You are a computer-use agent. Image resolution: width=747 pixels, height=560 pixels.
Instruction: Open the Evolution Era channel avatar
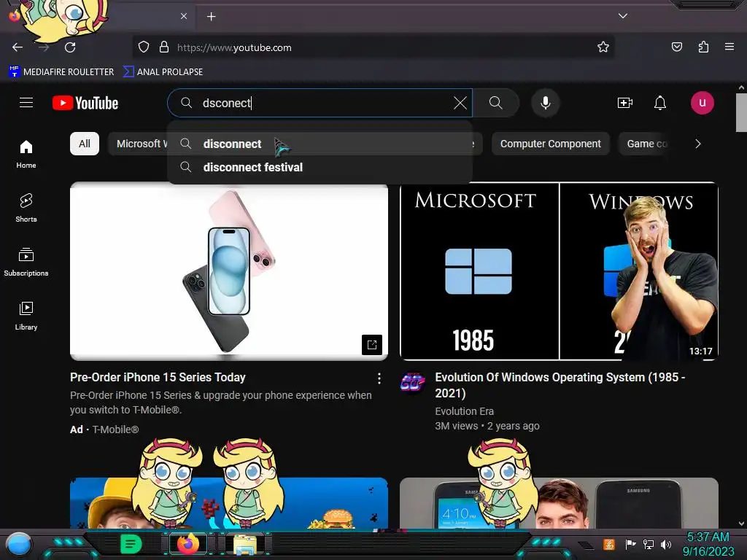(412, 383)
